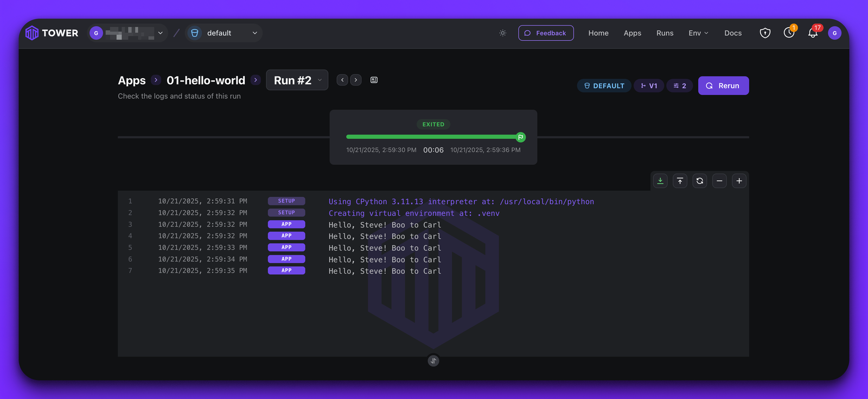868x399 pixels.
Task: Open the Feedback button
Action: coord(546,33)
